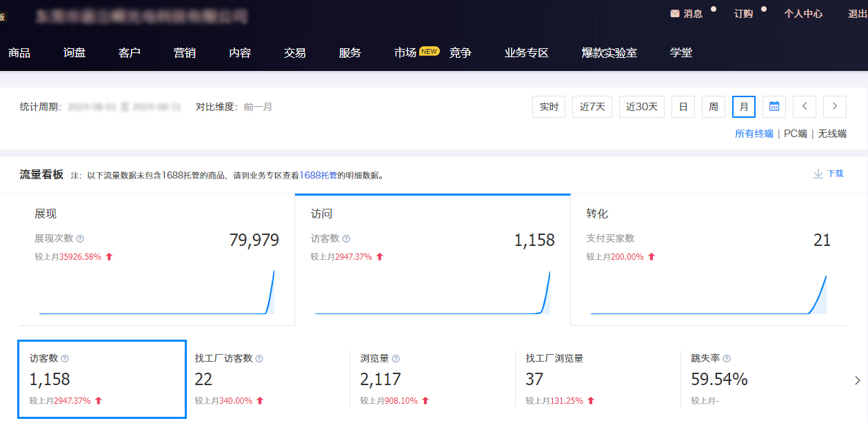
Task: Click help icon beside 浏览量
Action: pyautogui.click(x=396, y=359)
